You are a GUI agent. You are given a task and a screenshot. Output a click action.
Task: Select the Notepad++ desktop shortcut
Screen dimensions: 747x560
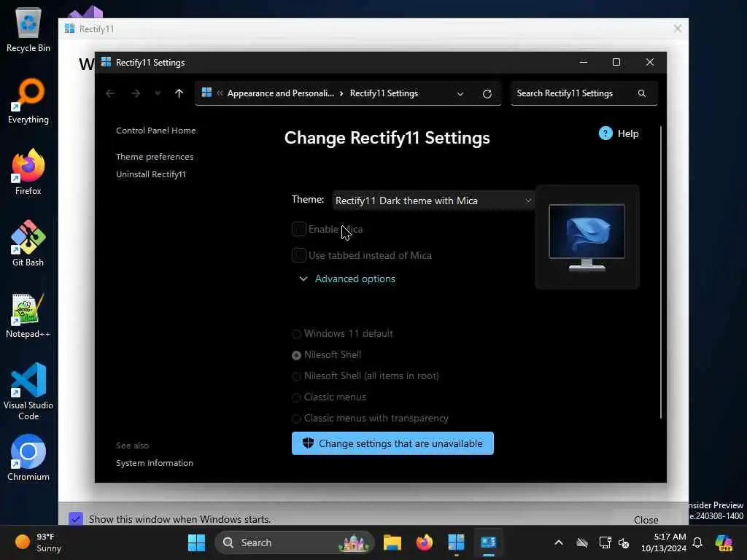[x=28, y=315]
